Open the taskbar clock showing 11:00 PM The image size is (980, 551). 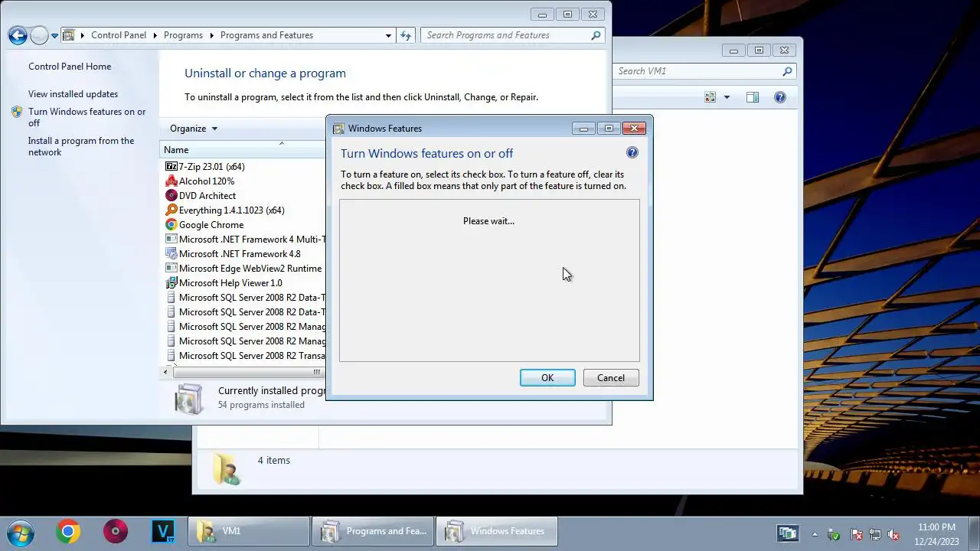936,534
